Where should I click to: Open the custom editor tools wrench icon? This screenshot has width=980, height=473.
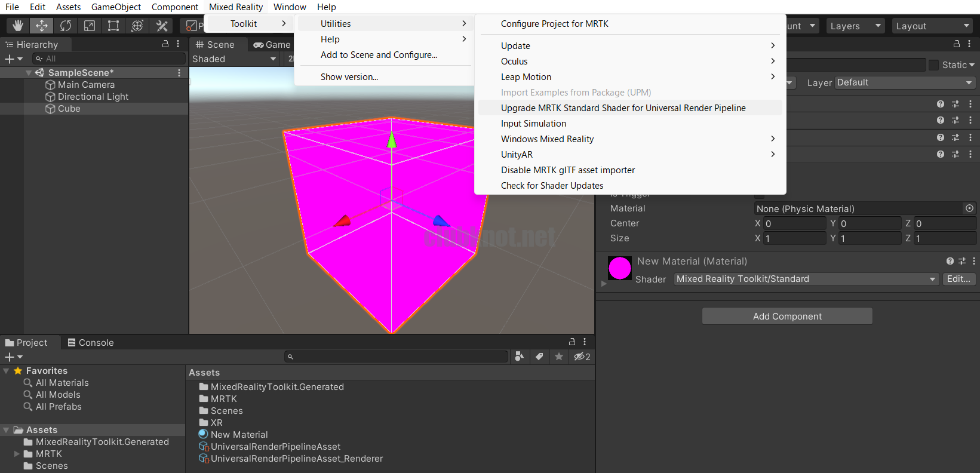pos(161,26)
